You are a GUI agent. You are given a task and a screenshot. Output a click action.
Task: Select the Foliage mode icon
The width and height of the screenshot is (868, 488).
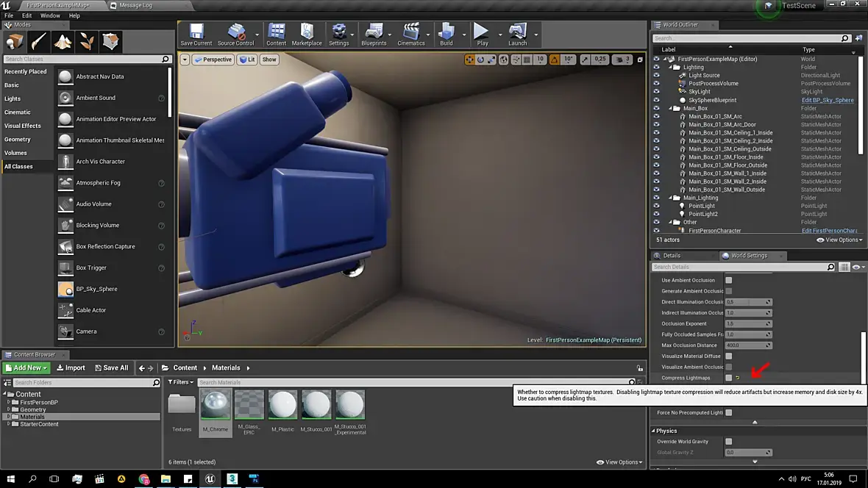87,41
